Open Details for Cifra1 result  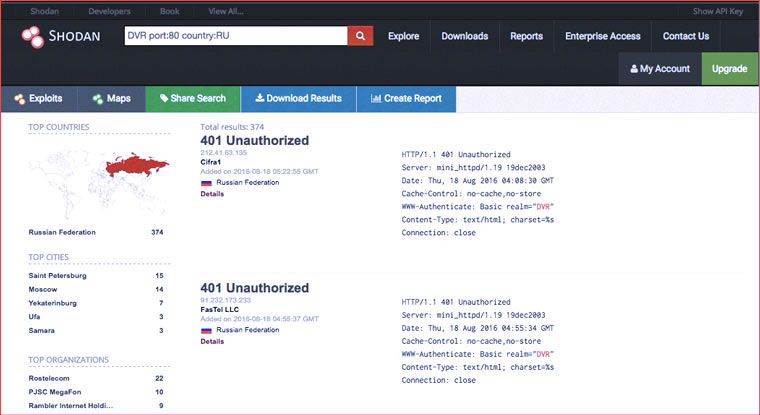pyautogui.click(x=212, y=194)
